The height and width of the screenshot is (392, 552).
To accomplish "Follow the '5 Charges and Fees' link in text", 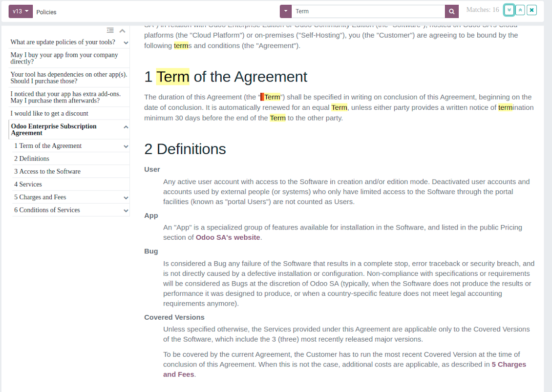I will 344,370.
